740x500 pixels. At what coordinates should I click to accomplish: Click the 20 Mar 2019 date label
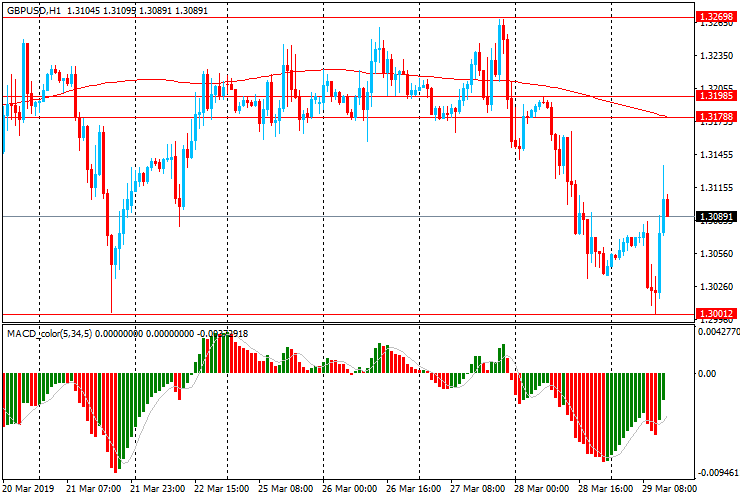click(28, 488)
